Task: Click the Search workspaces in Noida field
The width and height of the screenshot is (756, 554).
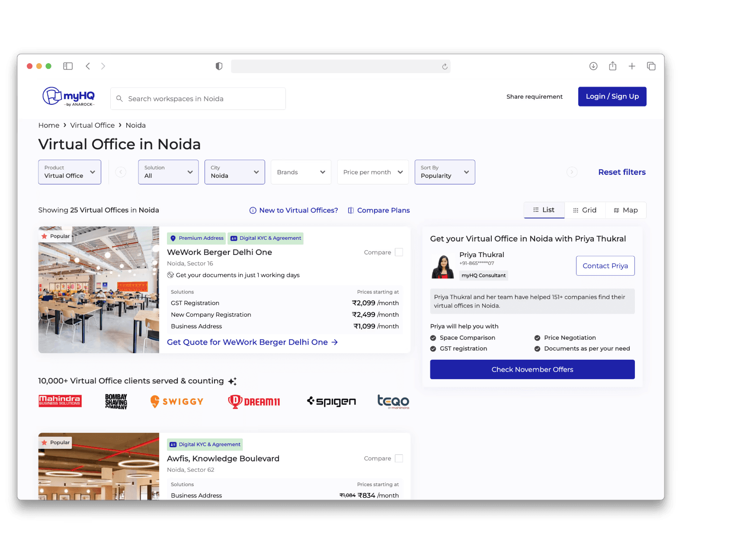Action: pyautogui.click(x=198, y=99)
